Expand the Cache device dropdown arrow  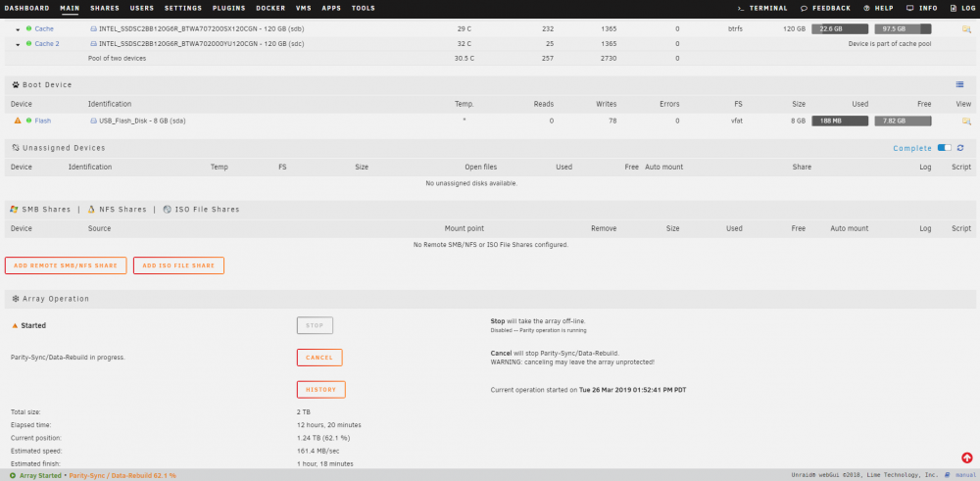point(18,29)
